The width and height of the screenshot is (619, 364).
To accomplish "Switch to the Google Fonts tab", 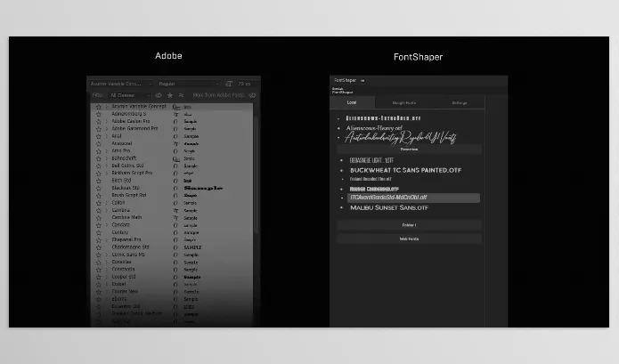I will (403, 103).
